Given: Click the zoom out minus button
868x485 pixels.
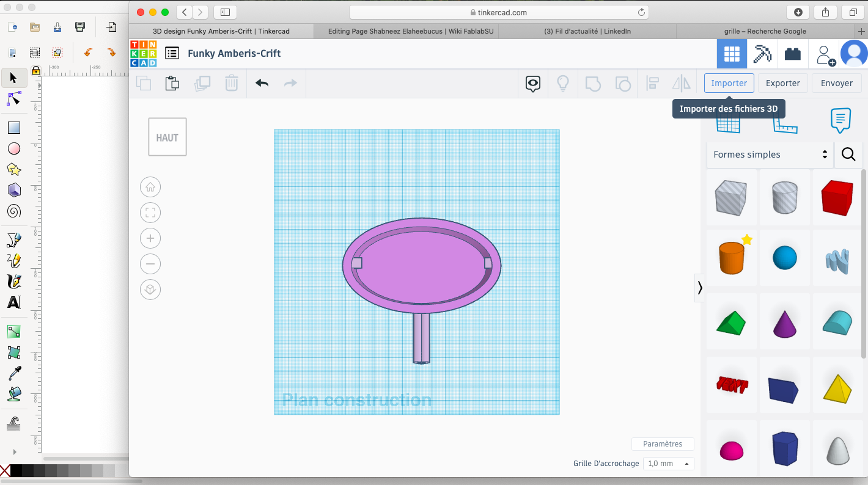Looking at the screenshot, I should tap(150, 264).
